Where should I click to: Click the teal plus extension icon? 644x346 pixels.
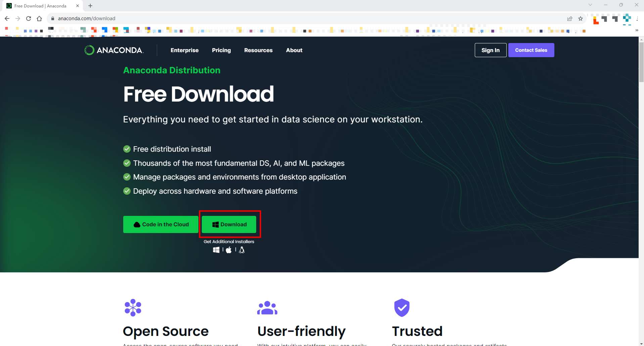pos(627,19)
